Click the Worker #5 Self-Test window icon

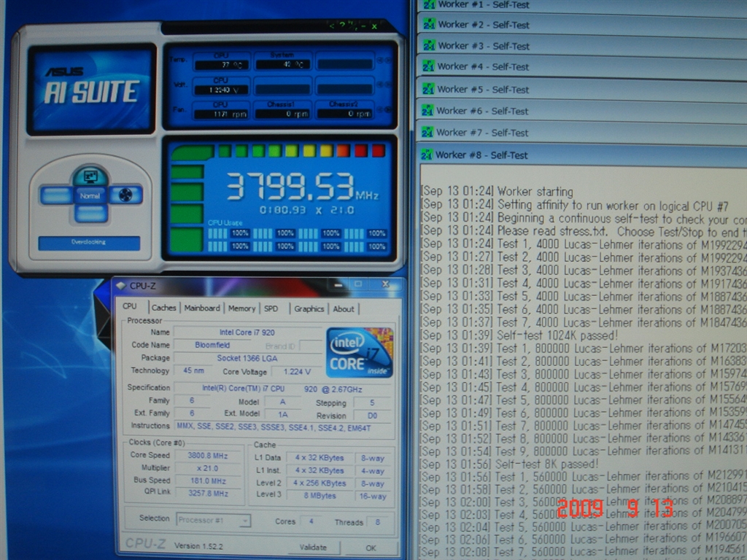coord(428,88)
